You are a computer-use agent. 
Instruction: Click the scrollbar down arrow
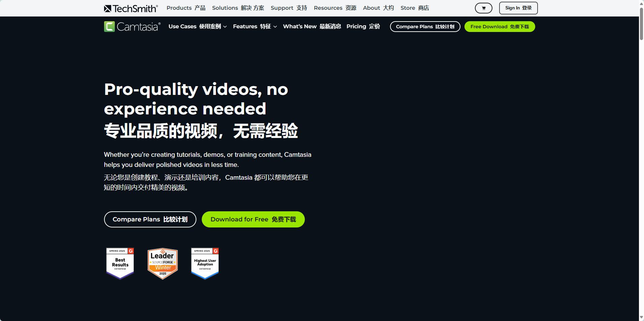(641, 317)
